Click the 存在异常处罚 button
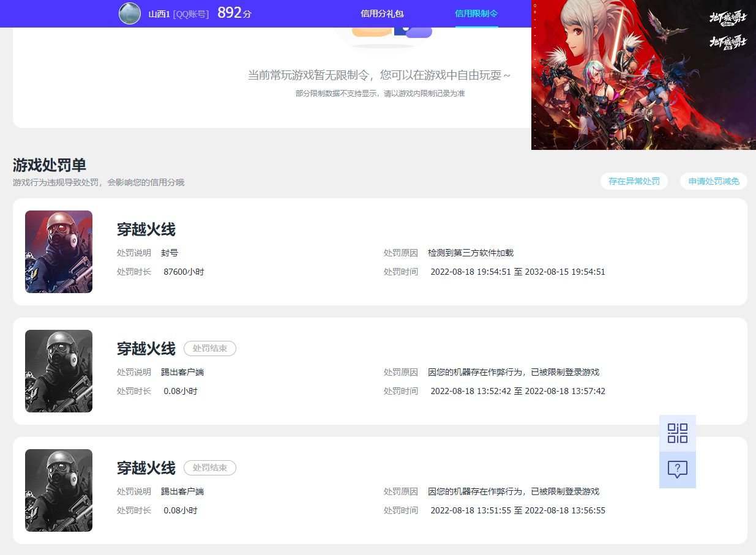The width and height of the screenshot is (756, 555). tap(634, 181)
